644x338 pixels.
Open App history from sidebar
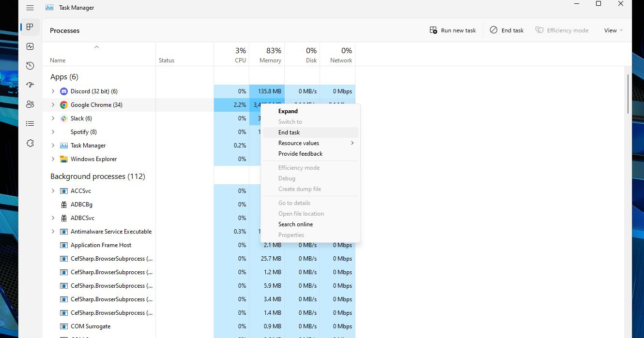pyautogui.click(x=30, y=66)
